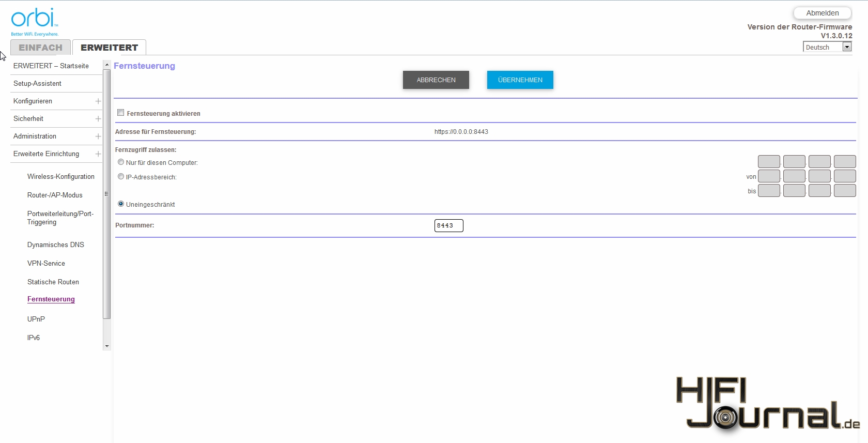Open the Setup-Assistent menu item

[37, 83]
